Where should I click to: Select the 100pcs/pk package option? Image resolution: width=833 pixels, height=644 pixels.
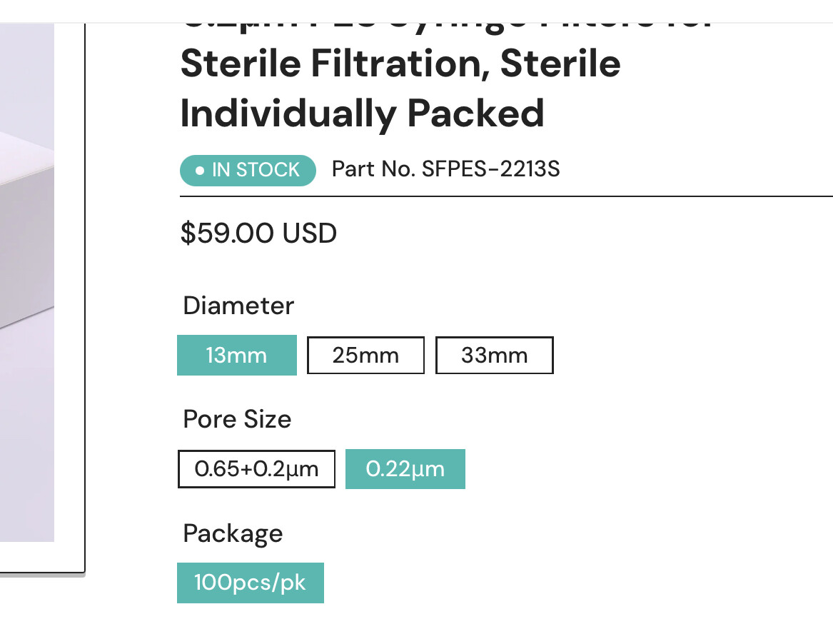click(250, 583)
